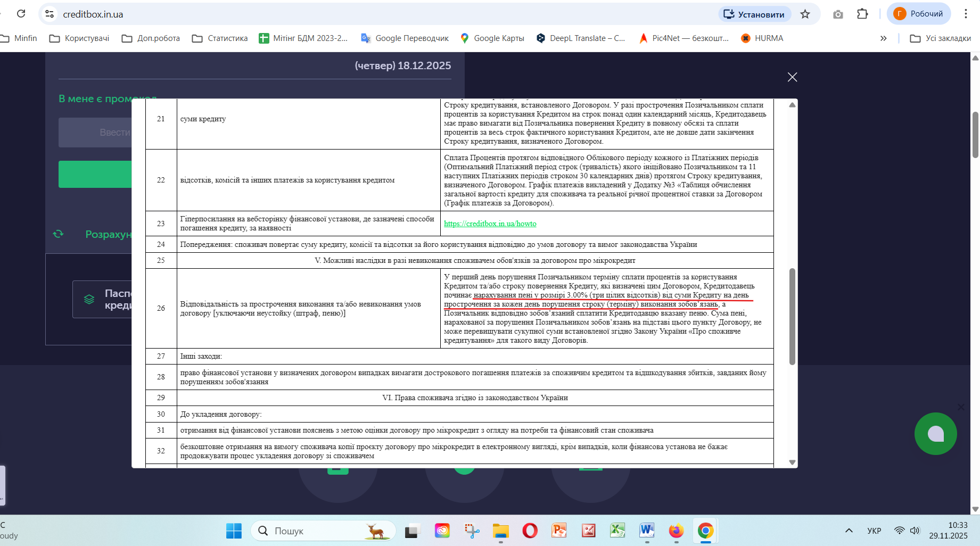Reload the page with the refresh icon
Viewport: 980px width, 546px height.
(x=21, y=14)
